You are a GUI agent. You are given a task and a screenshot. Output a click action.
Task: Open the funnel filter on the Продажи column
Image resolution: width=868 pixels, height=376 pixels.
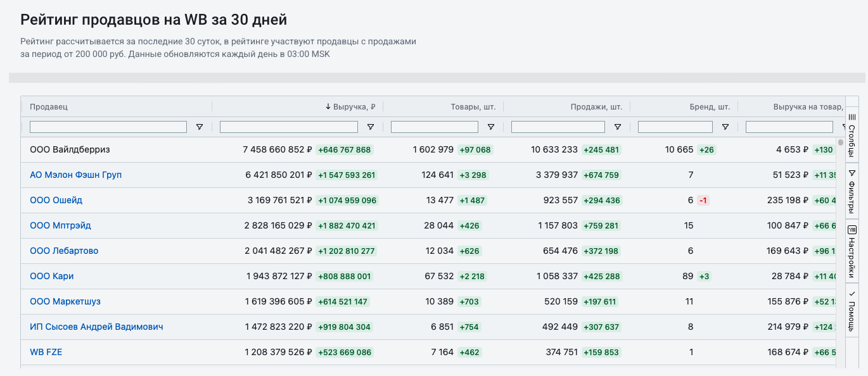(618, 127)
